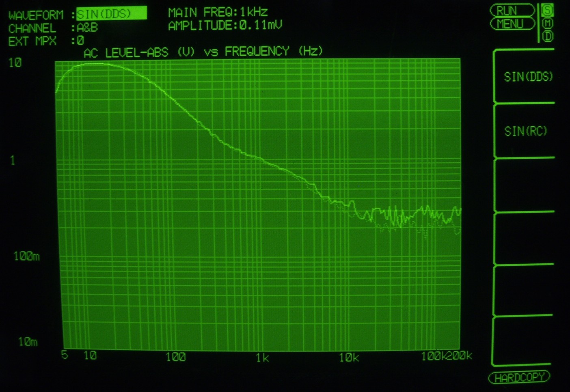Select the SIN(RC) softkey option
The height and width of the screenshot is (392, 570).
(525, 131)
